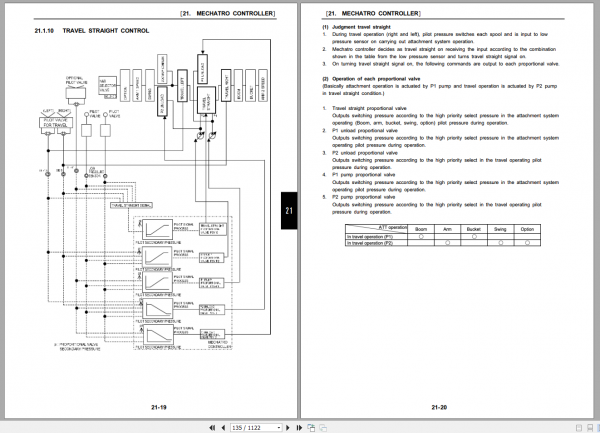Screen dimensions: 600x433
Task: Click the PILOT VALVE FOR TRAVEL block
Action: point(56,122)
